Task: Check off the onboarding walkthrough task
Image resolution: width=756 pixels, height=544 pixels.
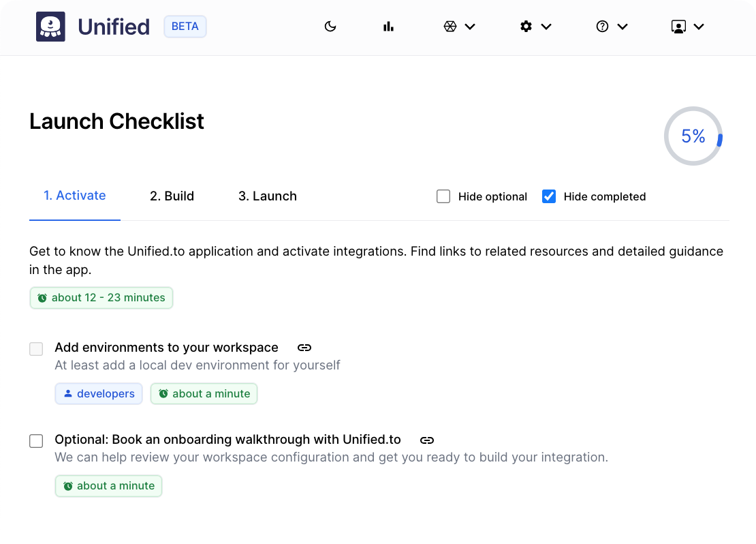Action: (36, 440)
